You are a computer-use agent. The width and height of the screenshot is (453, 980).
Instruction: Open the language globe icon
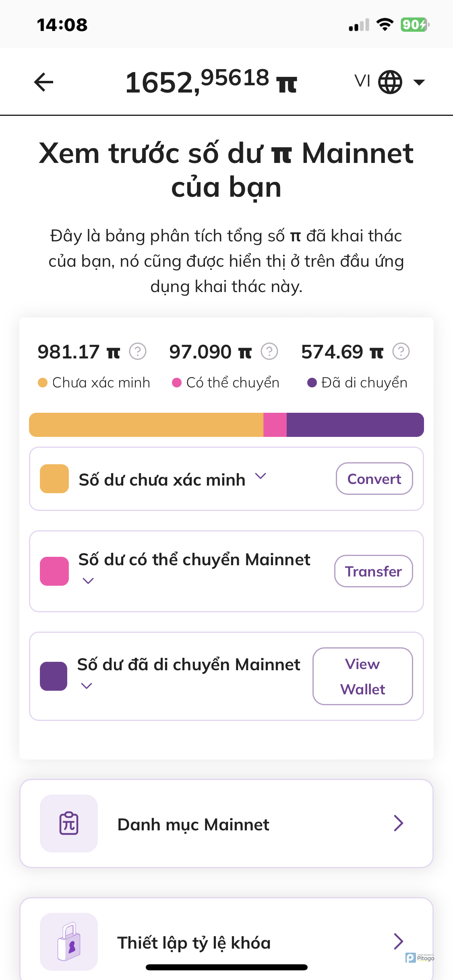pyautogui.click(x=390, y=82)
